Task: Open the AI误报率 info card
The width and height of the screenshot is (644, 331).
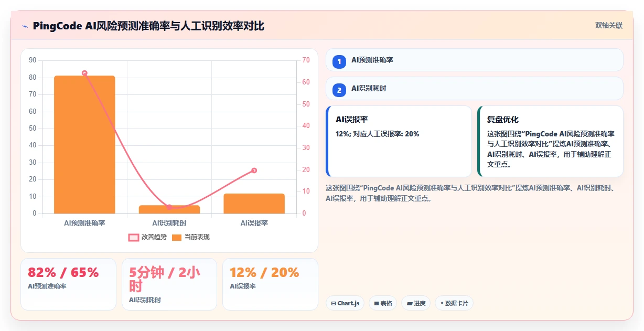Action: (399, 142)
